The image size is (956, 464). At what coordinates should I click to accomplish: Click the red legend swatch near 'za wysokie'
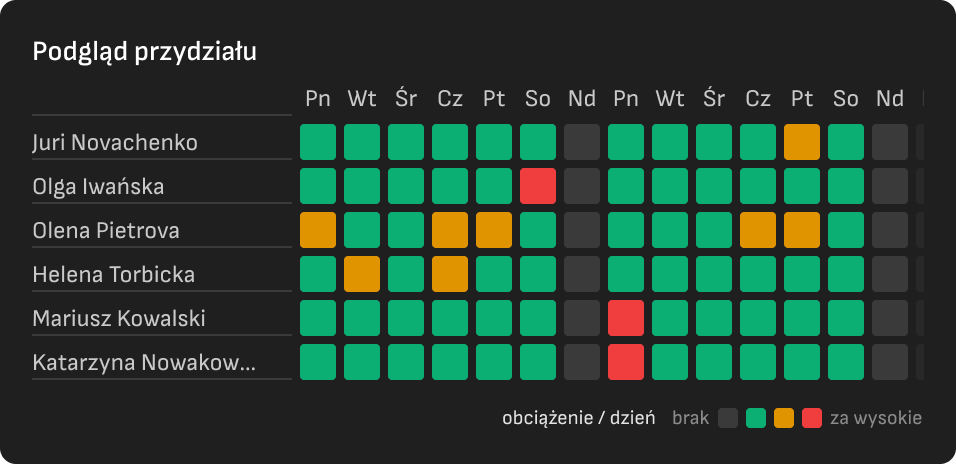[812, 418]
